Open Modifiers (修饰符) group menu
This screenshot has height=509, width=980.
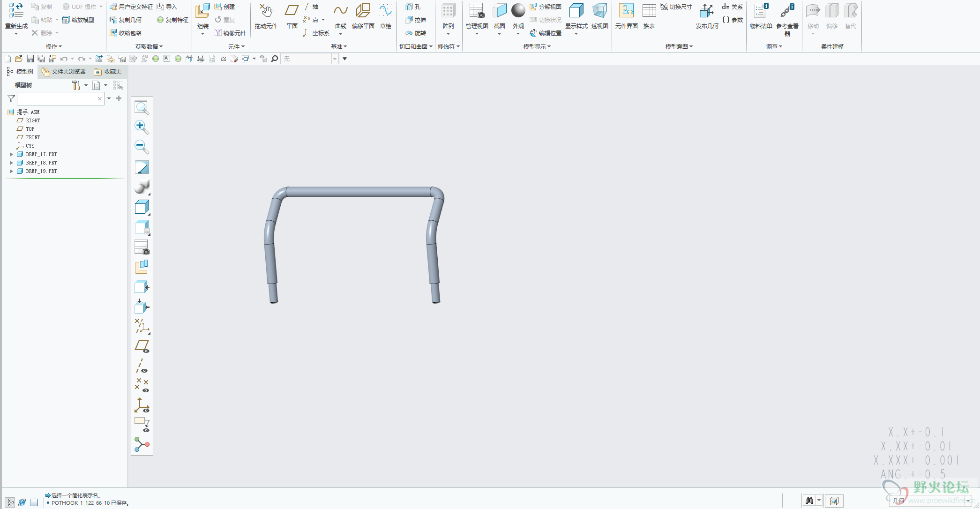point(449,46)
